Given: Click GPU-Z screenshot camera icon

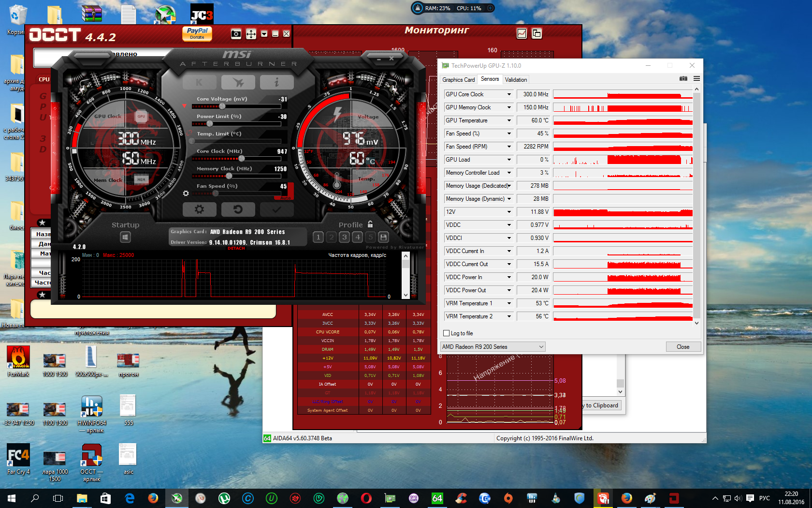Looking at the screenshot, I should pos(683,78).
